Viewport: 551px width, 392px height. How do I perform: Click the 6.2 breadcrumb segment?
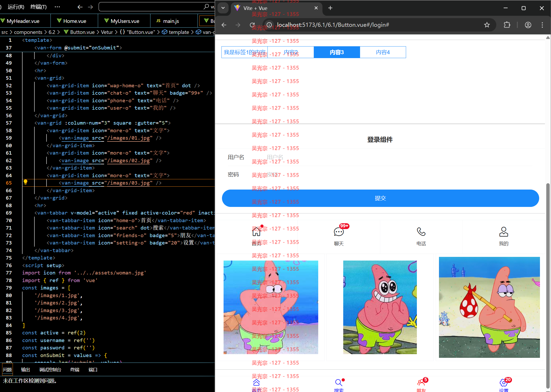click(x=52, y=32)
